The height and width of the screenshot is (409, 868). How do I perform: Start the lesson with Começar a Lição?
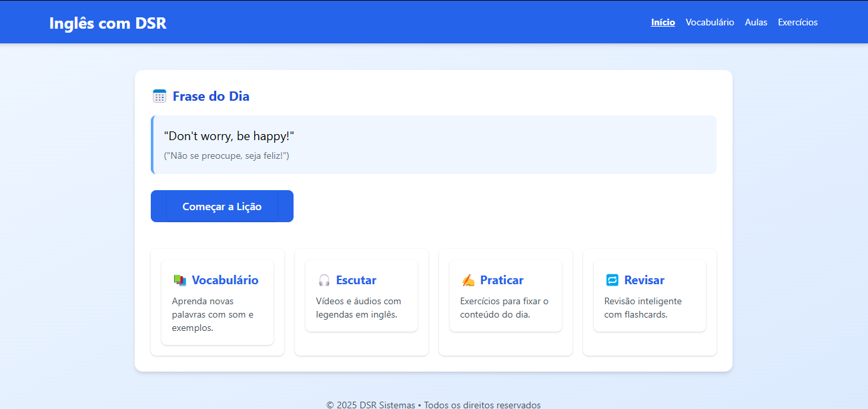click(222, 206)
